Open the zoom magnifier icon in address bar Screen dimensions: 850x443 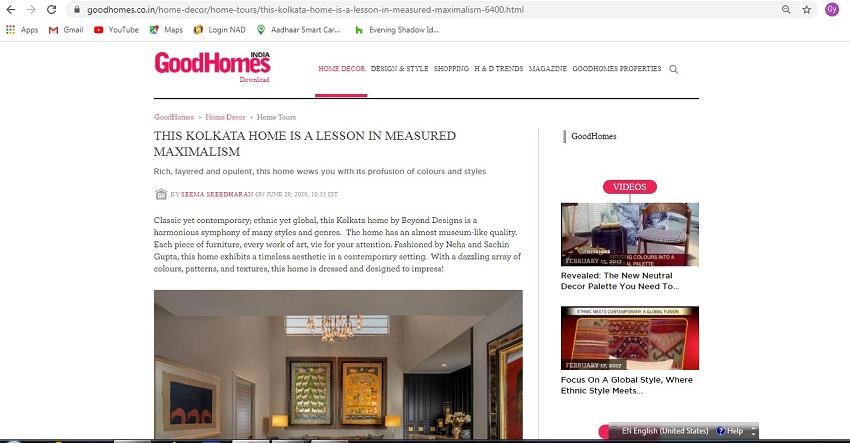785,10
